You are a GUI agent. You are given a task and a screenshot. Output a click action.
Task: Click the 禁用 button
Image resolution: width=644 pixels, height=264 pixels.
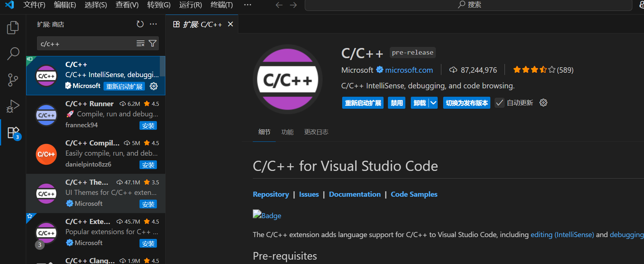(397, 103)
